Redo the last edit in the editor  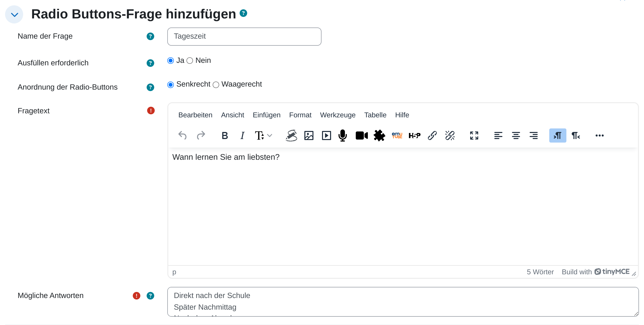point(201,136)
